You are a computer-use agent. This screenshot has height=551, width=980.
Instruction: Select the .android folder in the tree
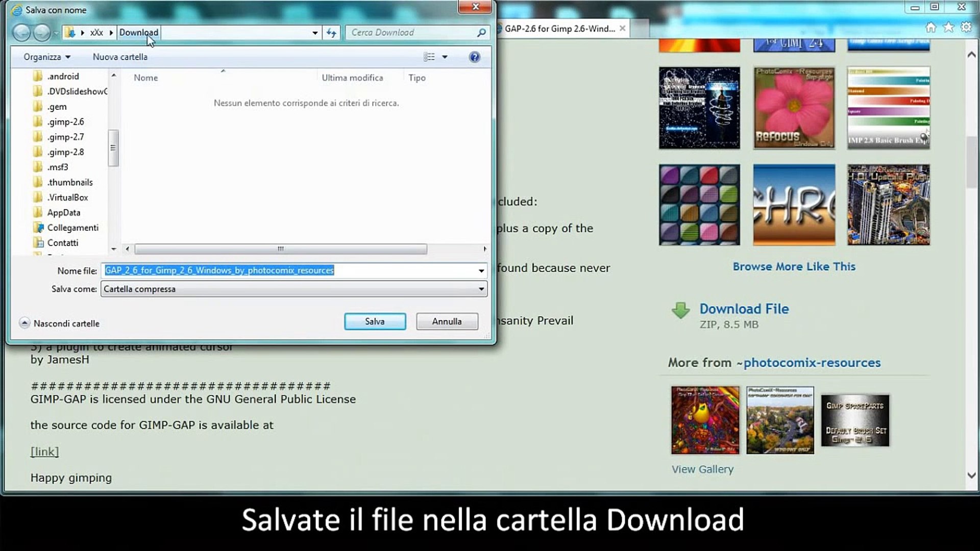63,77
